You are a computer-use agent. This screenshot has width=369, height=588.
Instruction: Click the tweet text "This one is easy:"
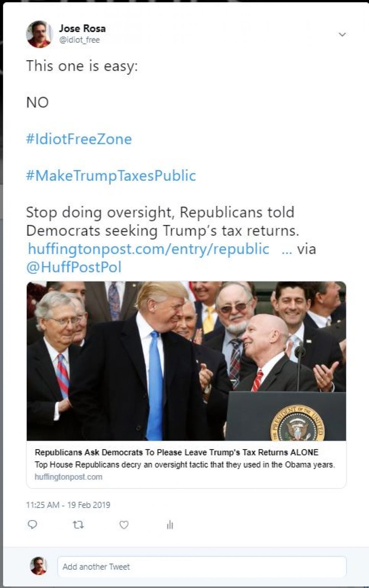82,66
